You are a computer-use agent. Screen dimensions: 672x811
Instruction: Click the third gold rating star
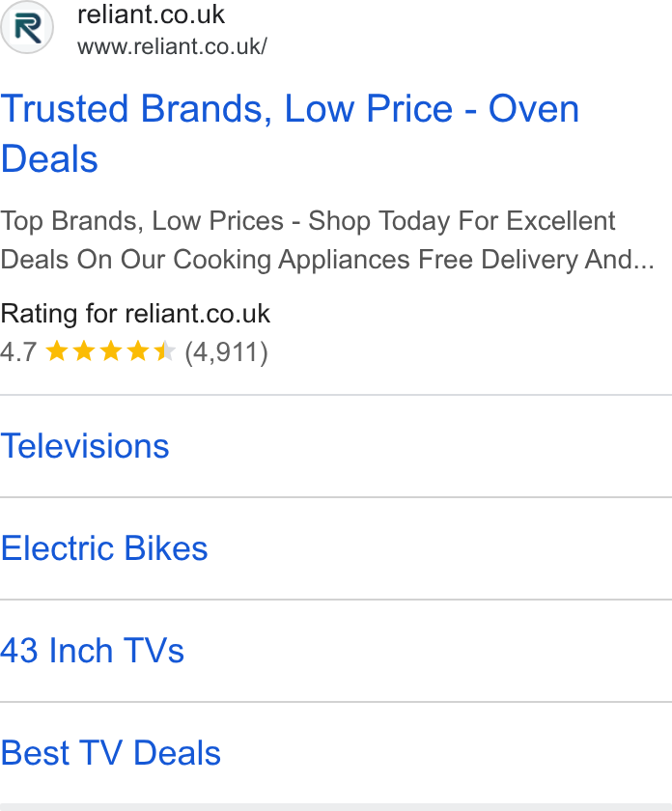tap(111, 351)
